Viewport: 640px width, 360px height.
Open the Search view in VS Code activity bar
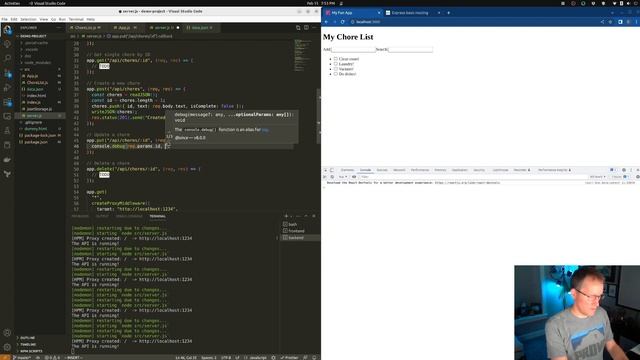(7, 58)
